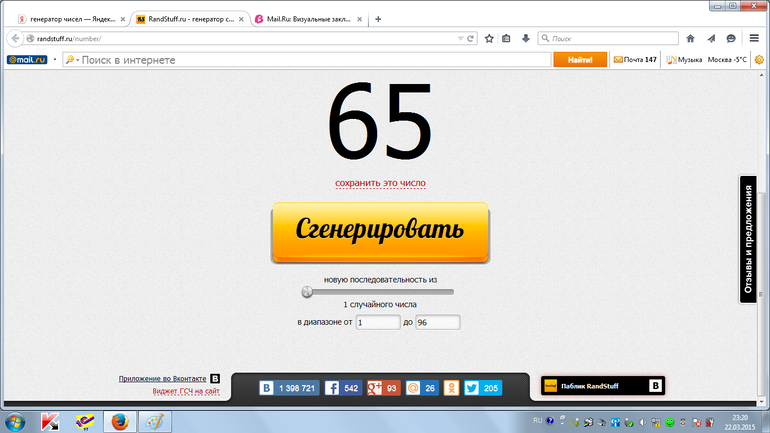770x433 pixels.
Task: Share via Odnoklassniki icon
Action: coord(450,387)
